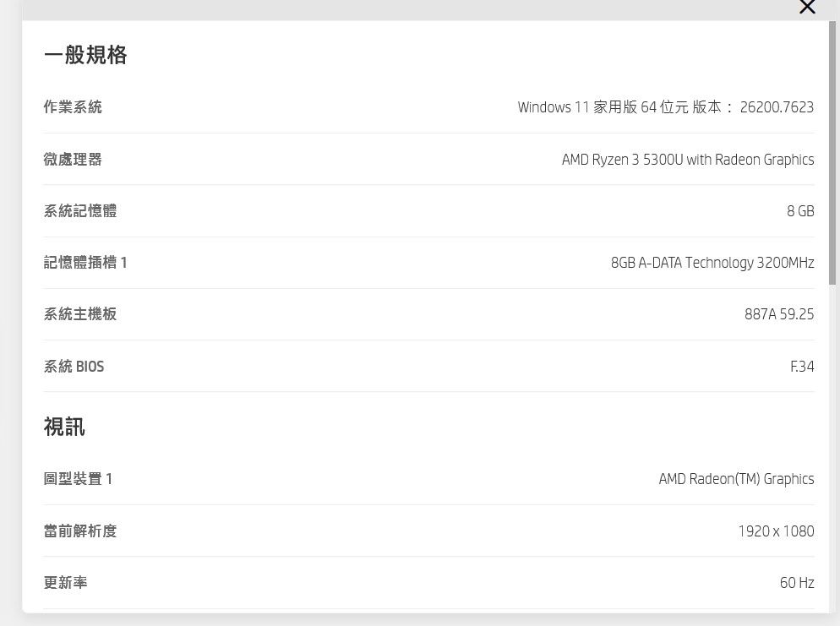Click the 一般規格 section heading

(x=85, y=56)
